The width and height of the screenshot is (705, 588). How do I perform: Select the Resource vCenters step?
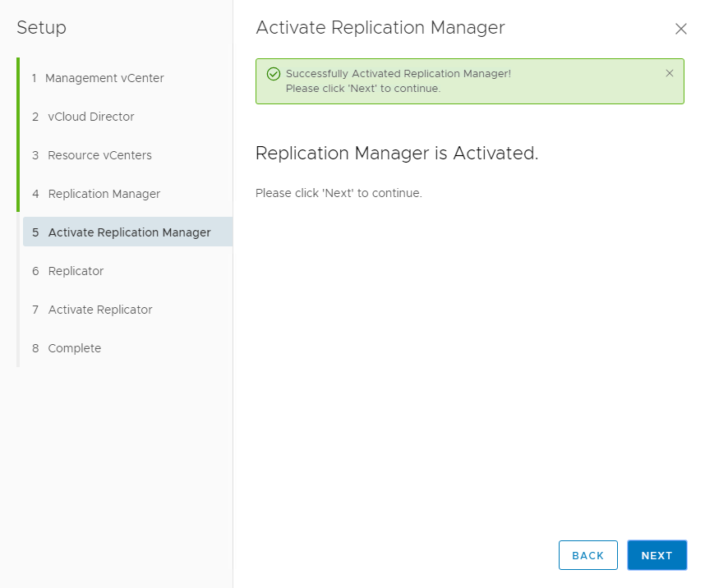(x=99, y=155)
